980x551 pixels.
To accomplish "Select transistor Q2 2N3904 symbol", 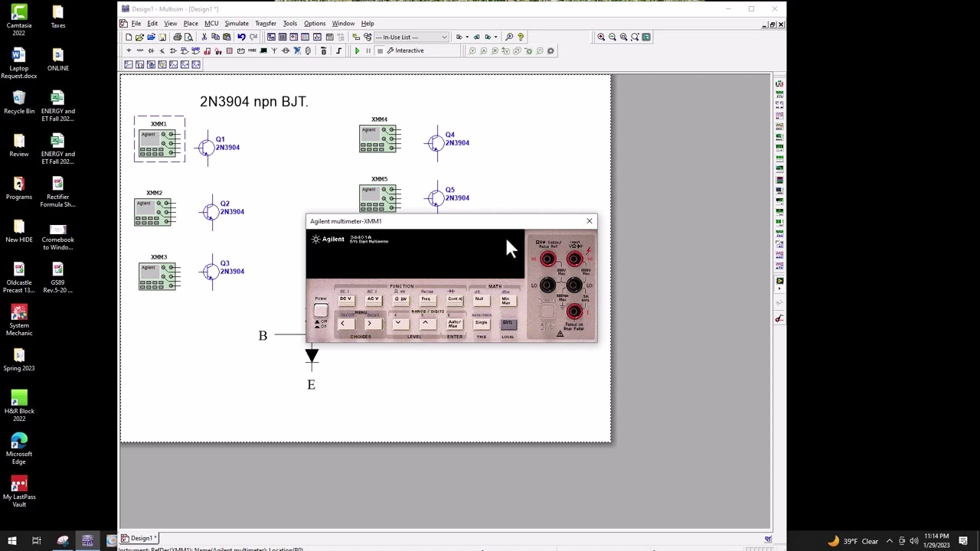I will (211, 211).
